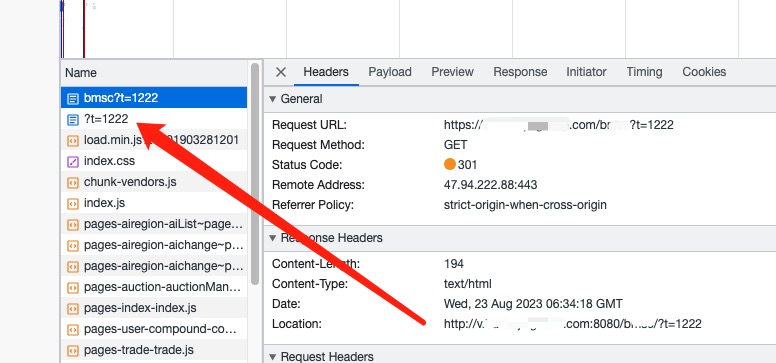The height and width of the screenshot is (363, 776).
Task: Click the network timeline overview area
Action: [418, 29]
